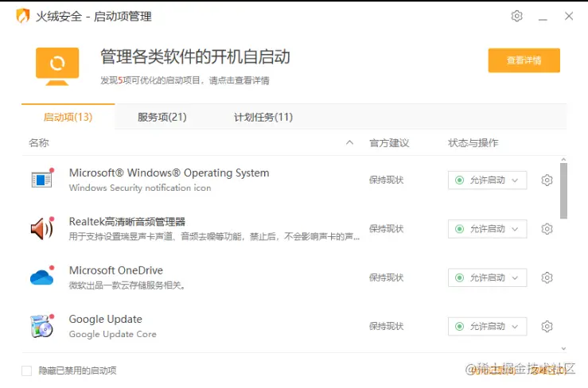Close the 启动项管理 window
The width and height of the screenshot is (588, 388).
(569, 16)
